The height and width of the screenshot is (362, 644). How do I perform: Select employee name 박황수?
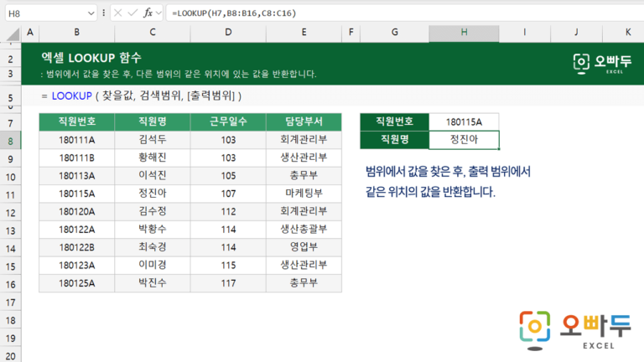pyautogui.click(x=153, y=230)
